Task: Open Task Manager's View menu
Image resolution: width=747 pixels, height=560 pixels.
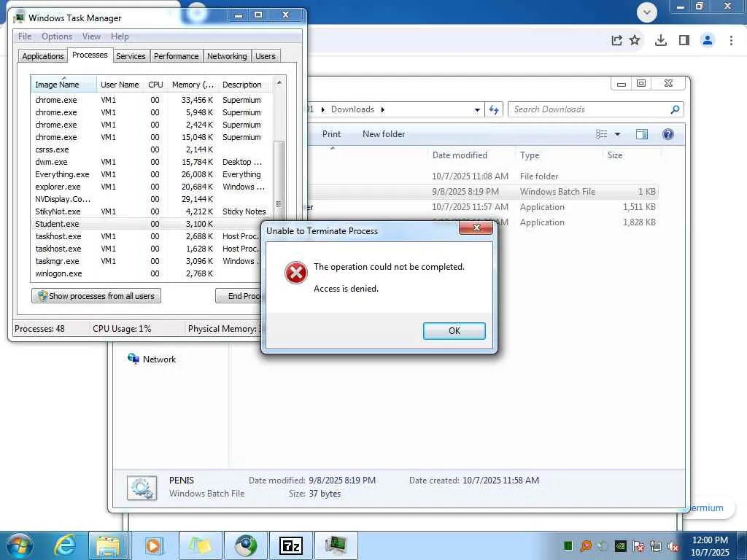Action: [x=91, y=36]
